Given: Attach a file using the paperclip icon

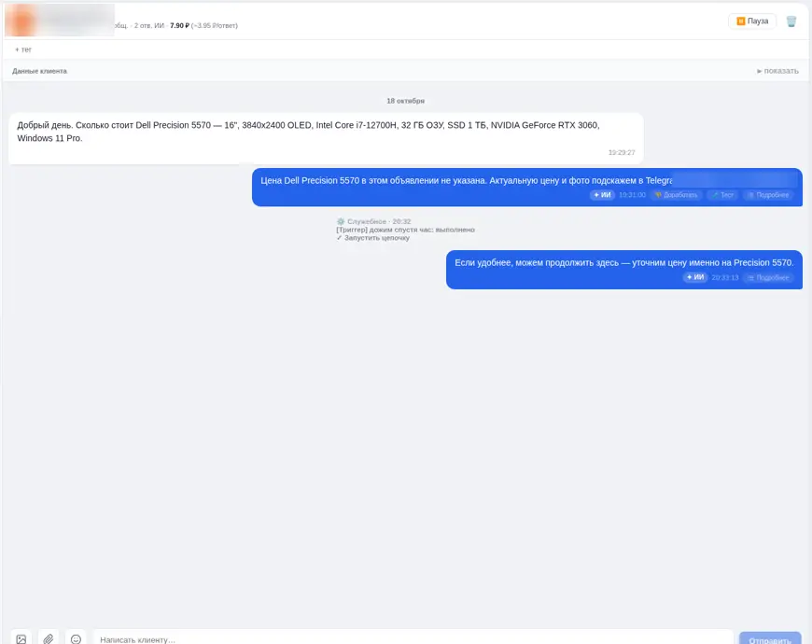Looking at the screenshot, I should point(49,638).
